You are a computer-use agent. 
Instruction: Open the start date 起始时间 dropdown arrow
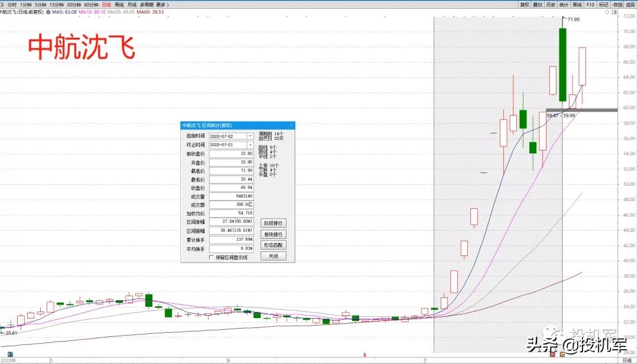pos(250,136)
